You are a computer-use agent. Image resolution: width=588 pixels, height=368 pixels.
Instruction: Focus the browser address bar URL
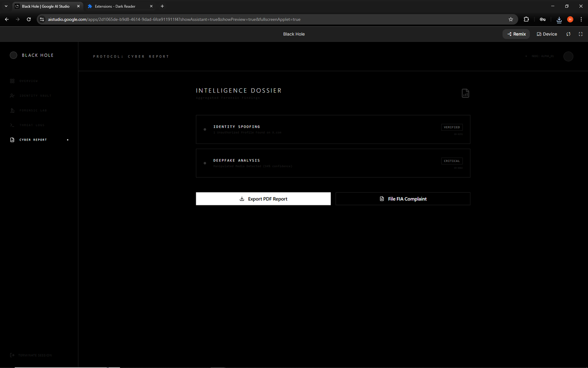tap(174, 19)
